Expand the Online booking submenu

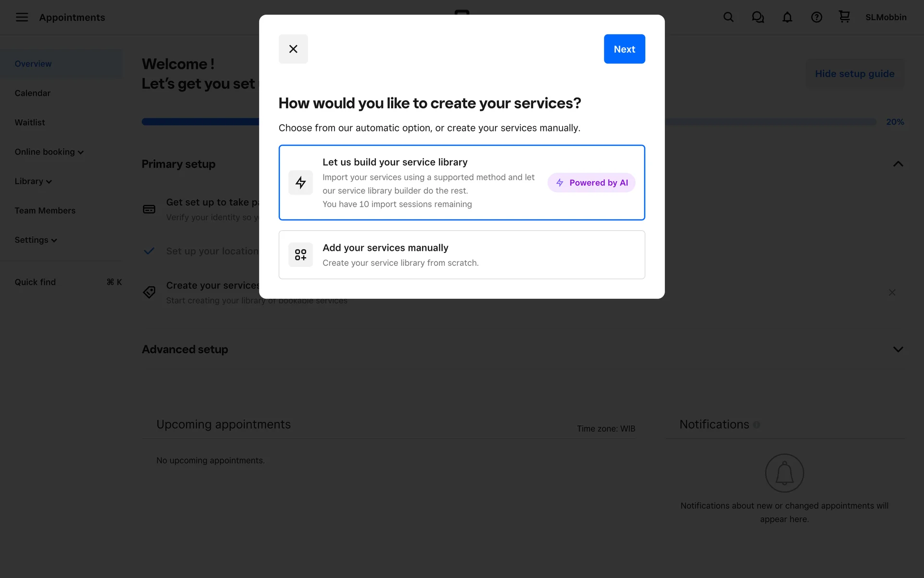coord(49,152)
